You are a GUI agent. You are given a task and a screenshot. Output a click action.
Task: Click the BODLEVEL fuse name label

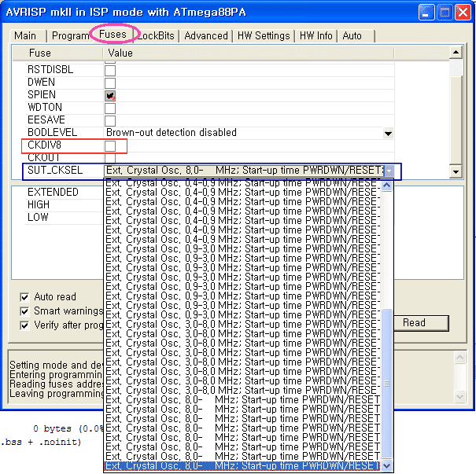pyautogui.click(x=52, y=133)
